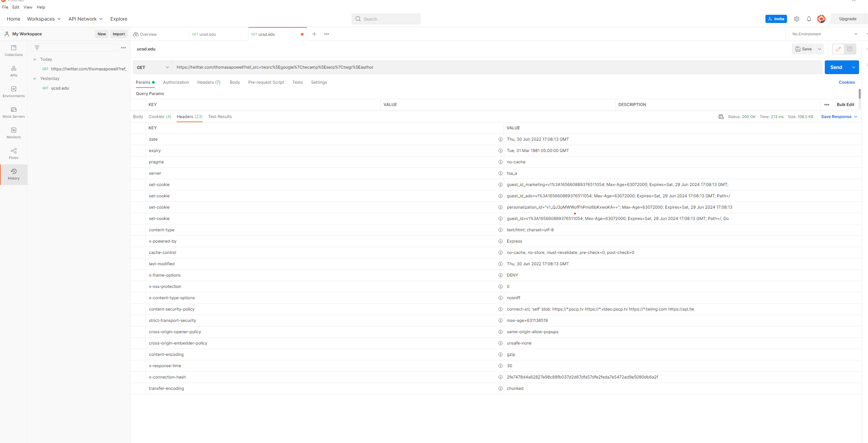The height and width of the screenshot is (443, 868).
Task: Open the comments icon near Save
Action: (x=850, y=49)
